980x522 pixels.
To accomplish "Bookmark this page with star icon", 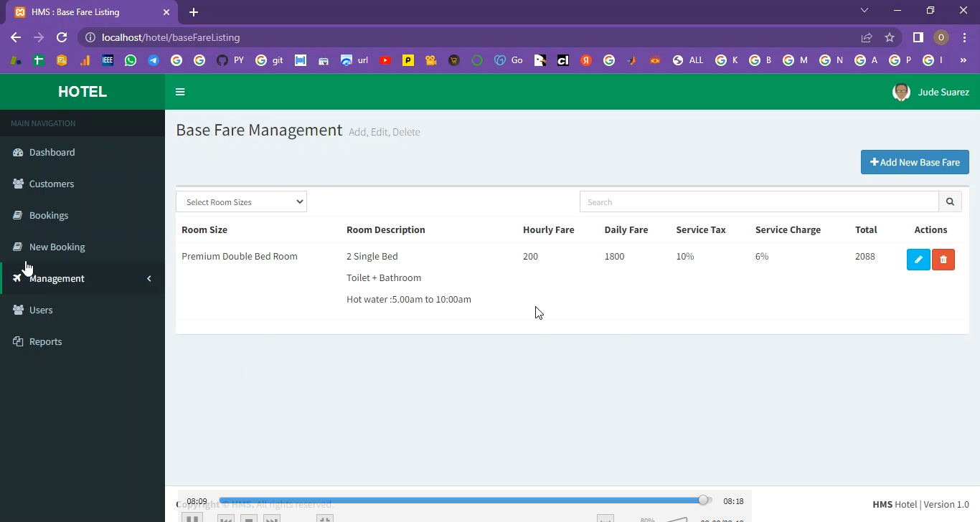I will click(890, 37).
